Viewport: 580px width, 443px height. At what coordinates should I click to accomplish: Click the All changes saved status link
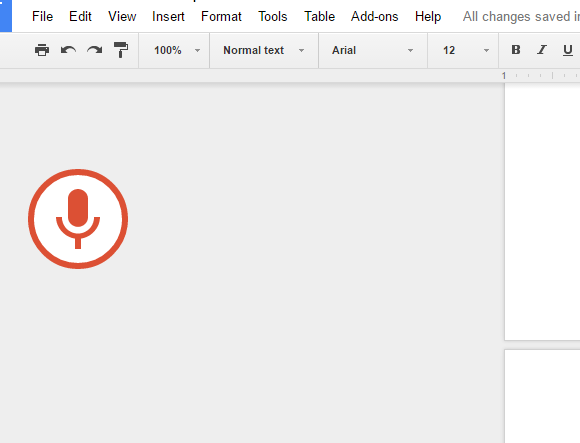click(x=521, y=17)
